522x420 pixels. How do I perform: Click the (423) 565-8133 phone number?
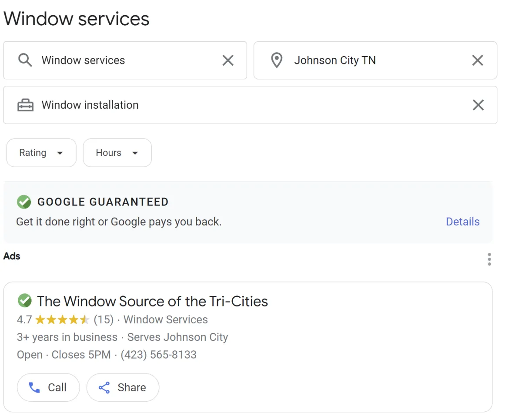(x=158, y=355)
